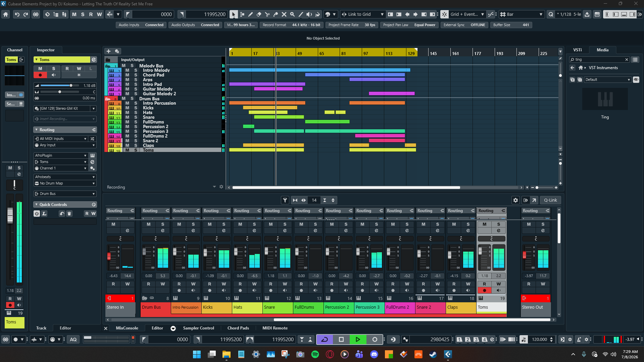Open the Grid + Events snap type dropdown
Screen dimensions: 644x362
tap(467, 14)
